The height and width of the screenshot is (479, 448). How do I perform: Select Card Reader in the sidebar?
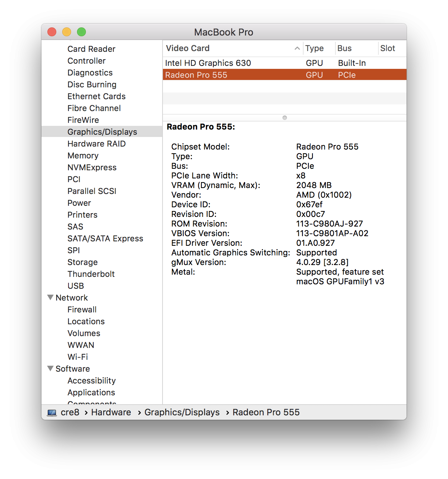[x=91, y=49]
